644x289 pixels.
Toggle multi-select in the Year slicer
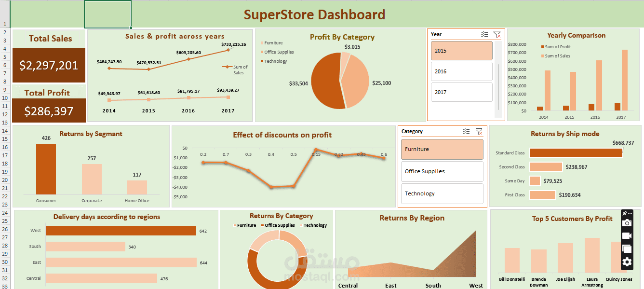coord(484,34)
